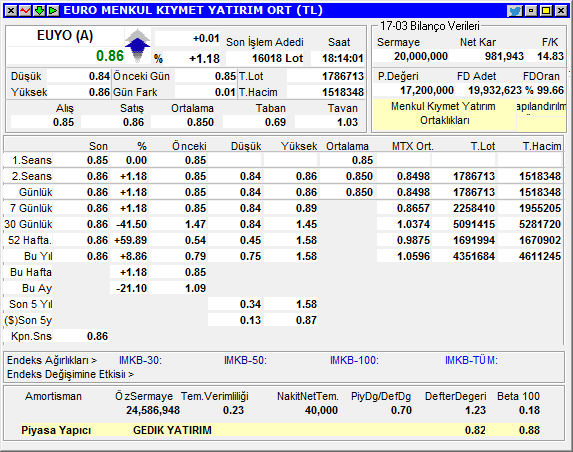
Task: Select the Bu Yıl row label
Action: (38, 256)
